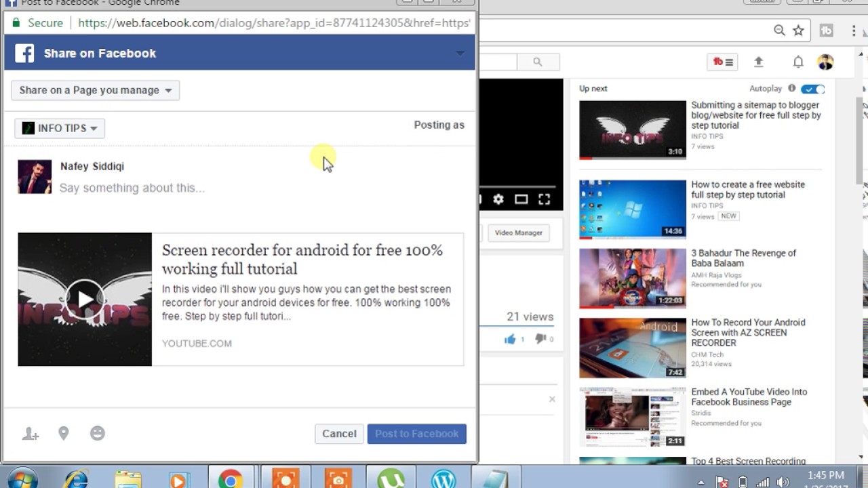Click Post to Facebook button
Image resolution: width=868 pixels, height=488 pixels.
tap(417, 434)
